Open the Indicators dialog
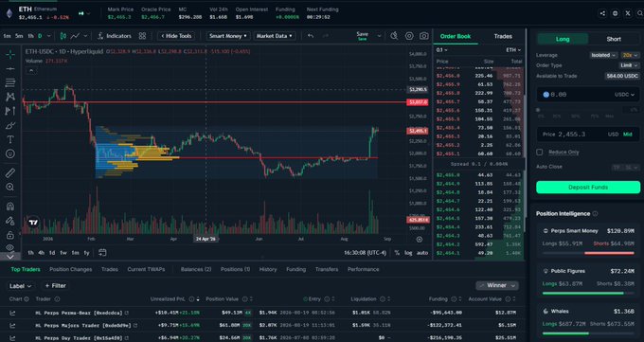 tap(115, 36)
